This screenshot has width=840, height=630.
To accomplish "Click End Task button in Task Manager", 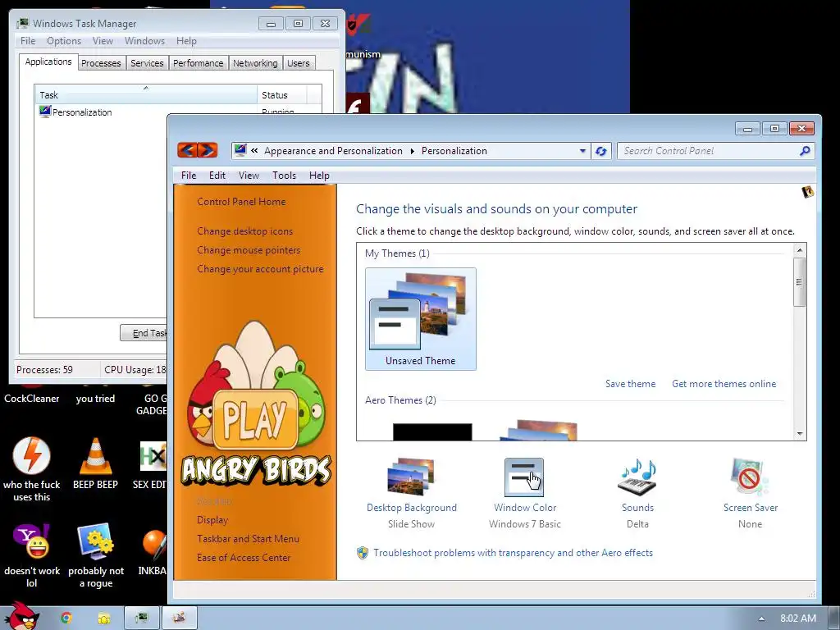I will click(x=144, y=333).
